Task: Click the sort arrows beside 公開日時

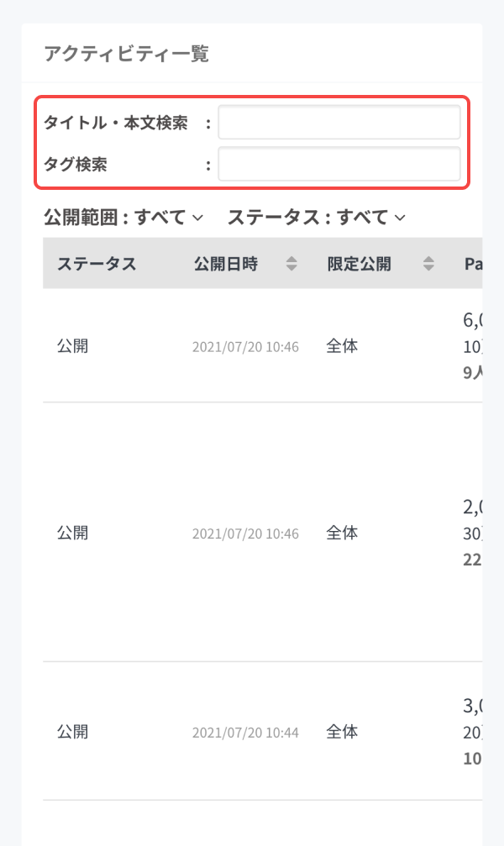Action: [291, 264]
